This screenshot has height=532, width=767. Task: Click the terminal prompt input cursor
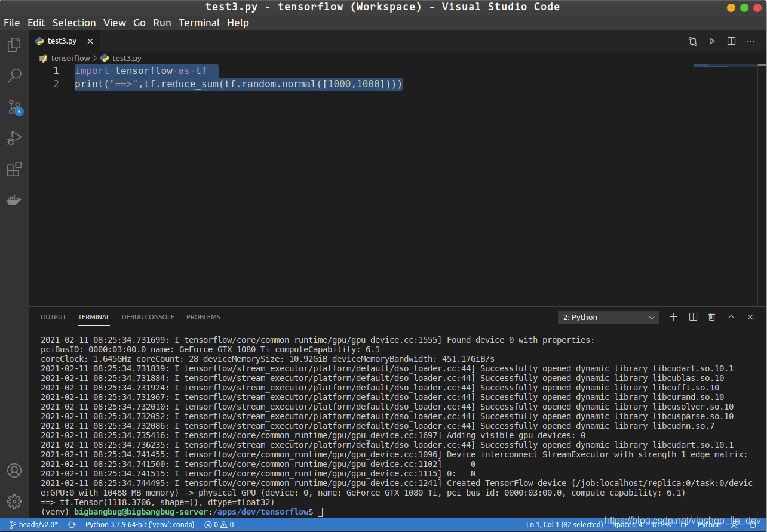320,512
